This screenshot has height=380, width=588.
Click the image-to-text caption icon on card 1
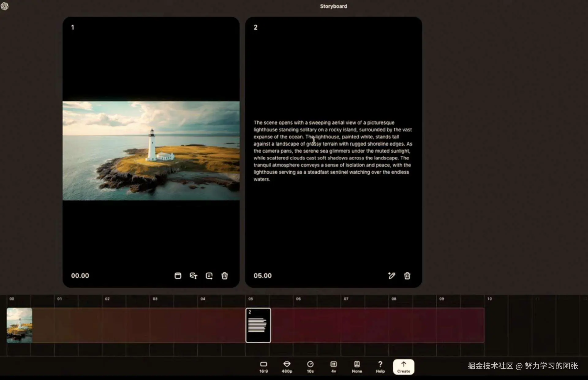coord(194,276)
